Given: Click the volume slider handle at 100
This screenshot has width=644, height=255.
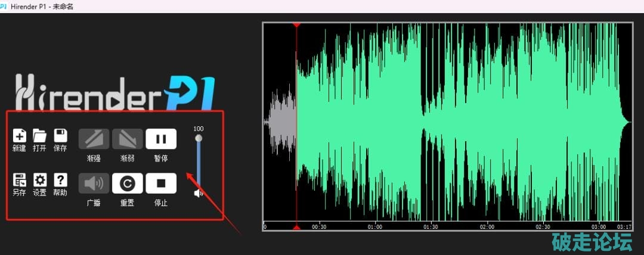Looking at the screenshot, I should point(199,138).
